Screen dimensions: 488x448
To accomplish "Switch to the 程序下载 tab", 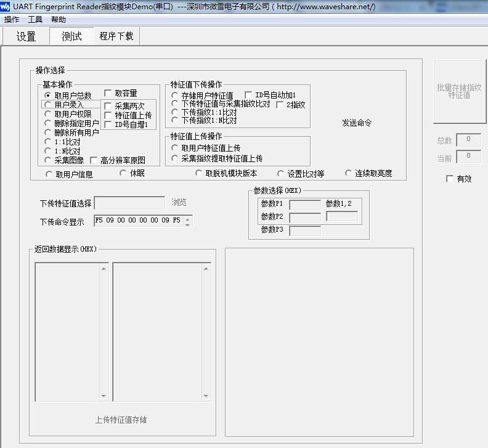I will pos(116,36).
